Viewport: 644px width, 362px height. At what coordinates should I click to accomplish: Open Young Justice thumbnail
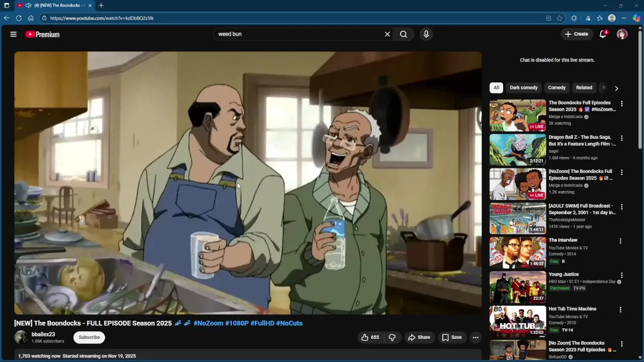pyautogui.click(x=518, y=287)
